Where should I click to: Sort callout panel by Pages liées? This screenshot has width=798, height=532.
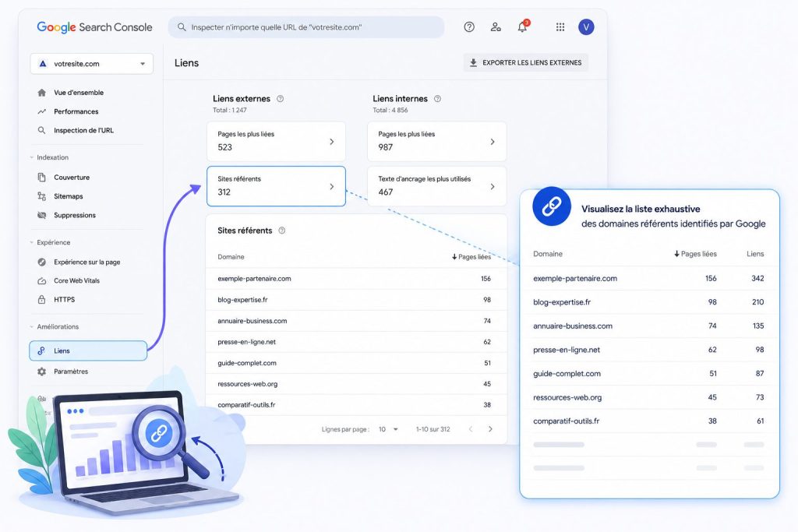[695, 254]
